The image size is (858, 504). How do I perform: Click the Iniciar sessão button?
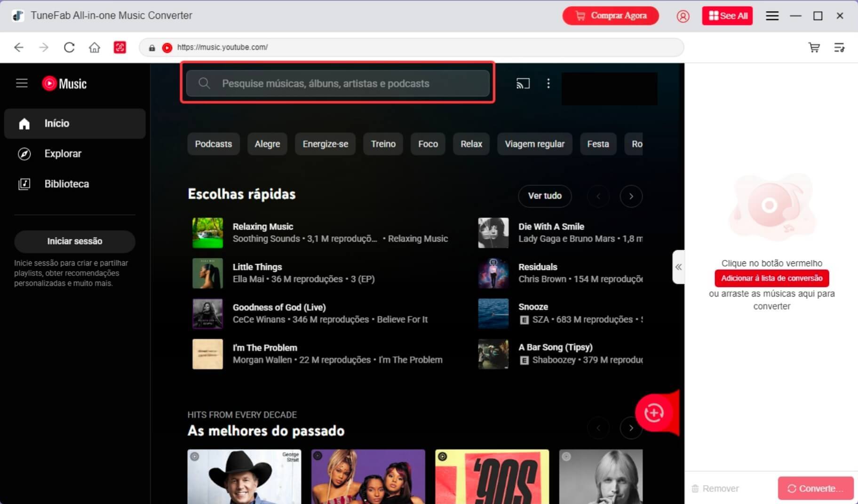pos(75,241)
